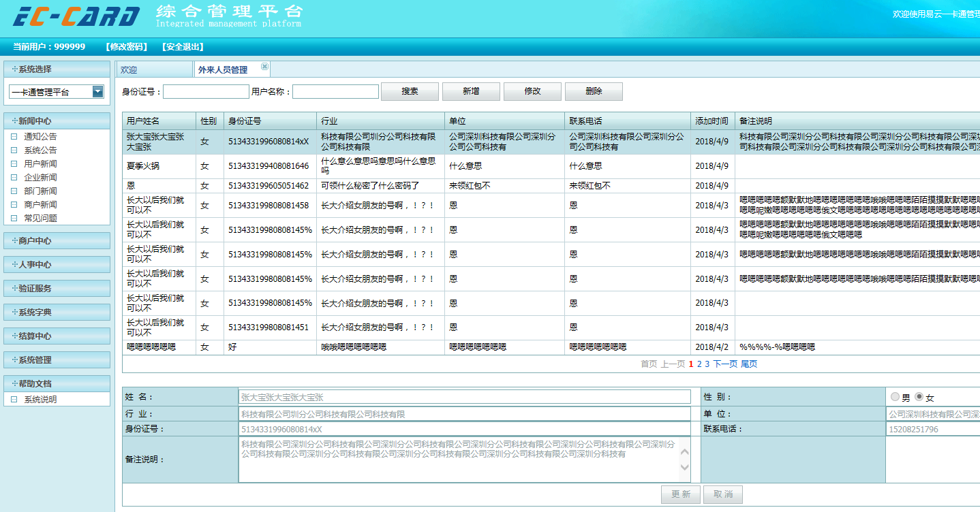This screenshot has height=512, width=980.
Task: Open 用户新闻 menu item
Action: coord(41,164)
